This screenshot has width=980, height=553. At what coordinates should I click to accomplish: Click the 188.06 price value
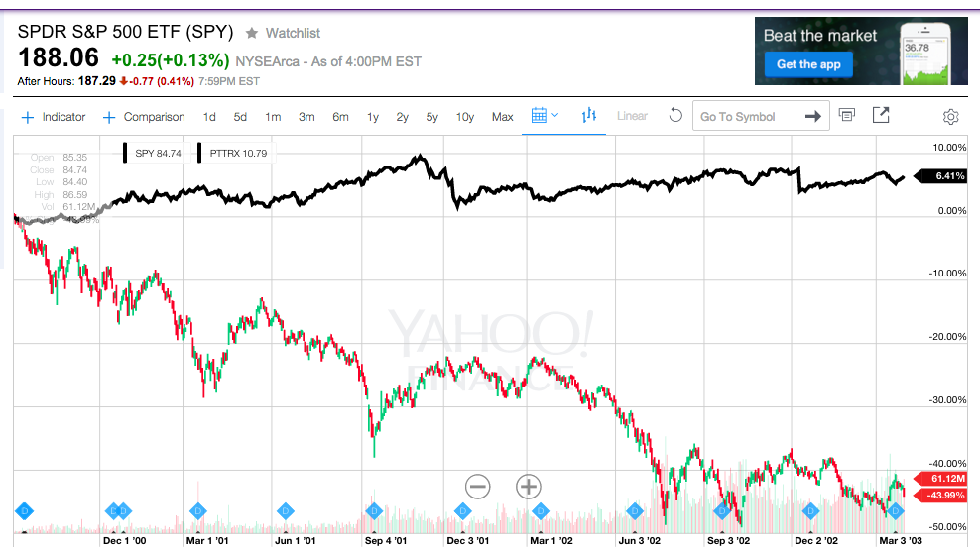[x=59, y=58]
